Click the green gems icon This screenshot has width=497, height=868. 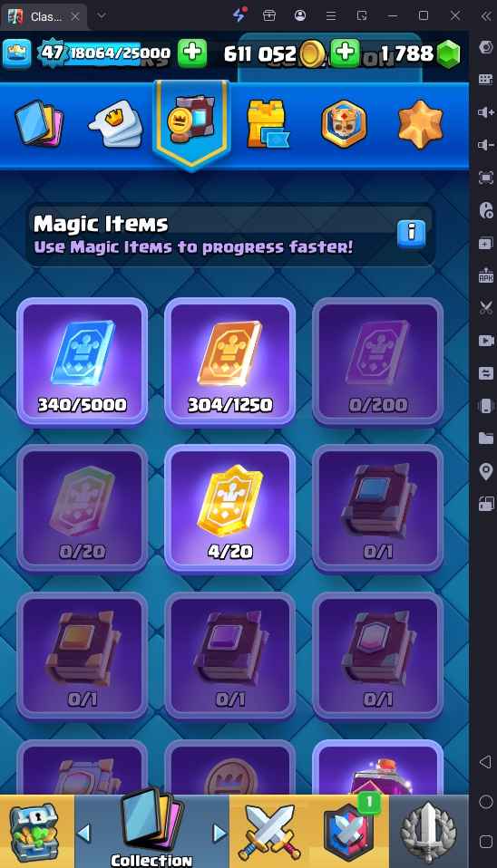pyautogui.click(x=448, y=54)
